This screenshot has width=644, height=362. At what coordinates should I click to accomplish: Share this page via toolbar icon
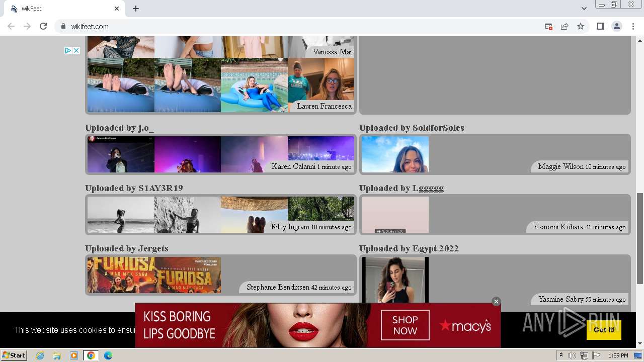click(565, 27)
